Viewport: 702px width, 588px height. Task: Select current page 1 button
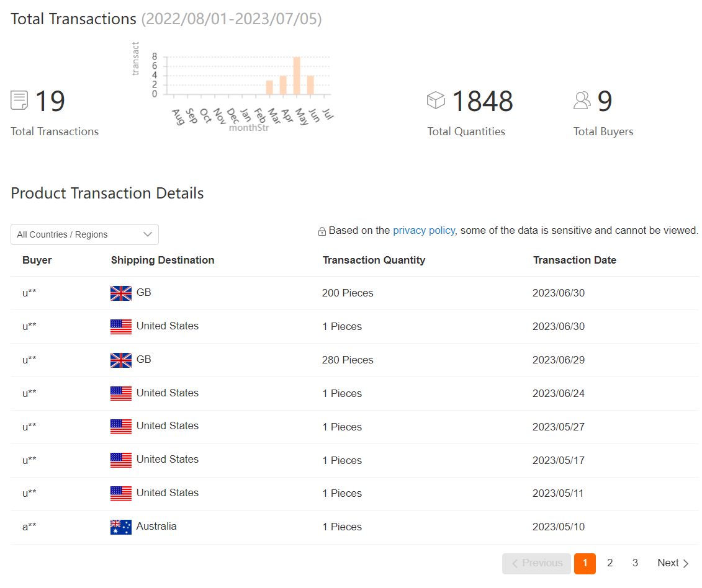pos(585,563)
